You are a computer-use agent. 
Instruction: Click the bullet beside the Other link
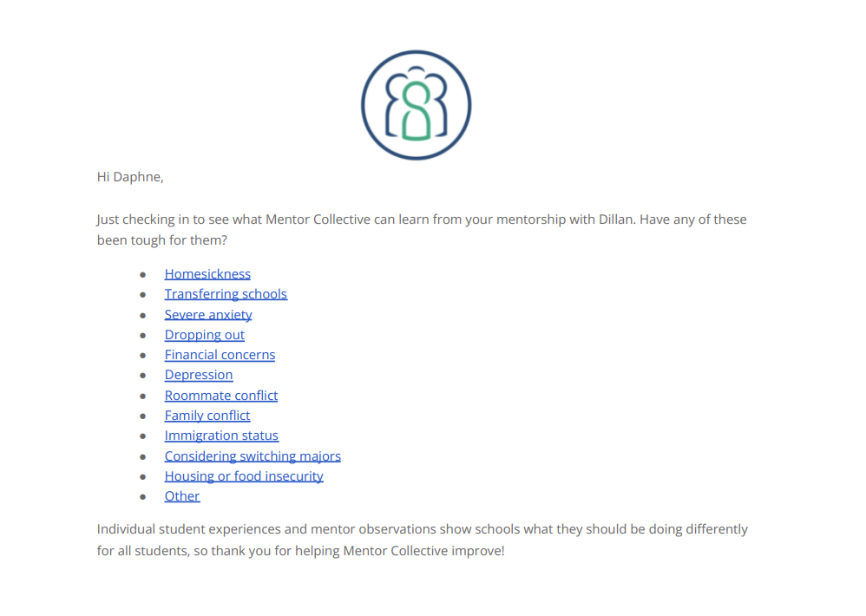143,497
